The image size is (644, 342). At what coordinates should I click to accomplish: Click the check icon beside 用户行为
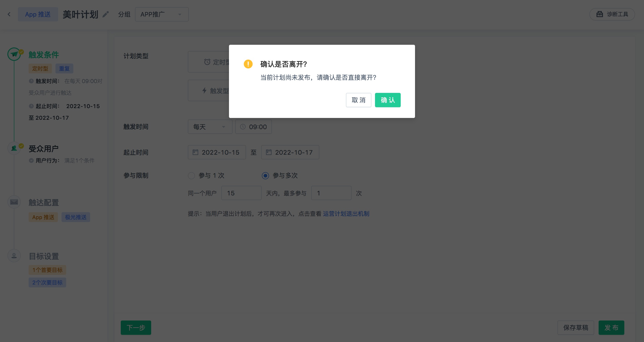point(31,160)
